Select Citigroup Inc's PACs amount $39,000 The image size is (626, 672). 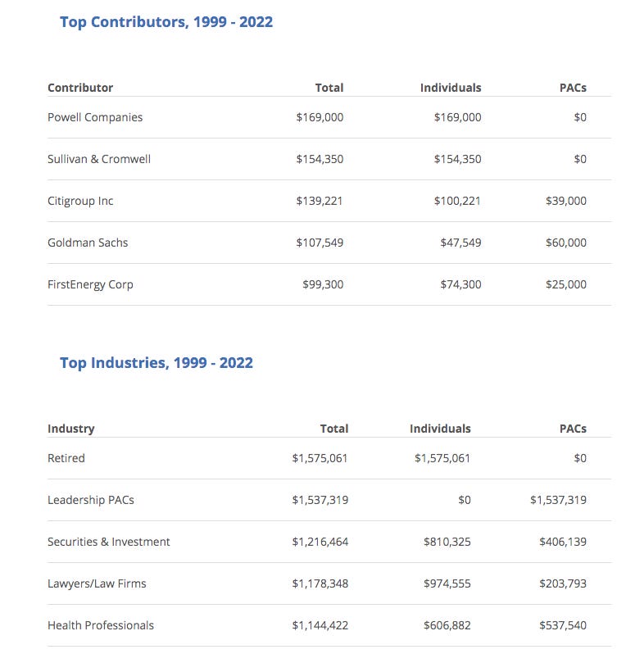tap(566, 201)
